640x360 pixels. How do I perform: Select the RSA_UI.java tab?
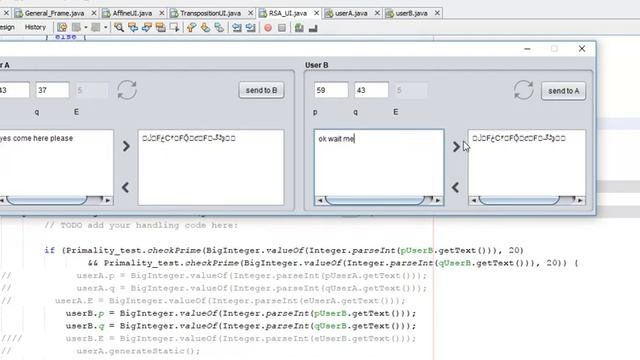(287, 13)
